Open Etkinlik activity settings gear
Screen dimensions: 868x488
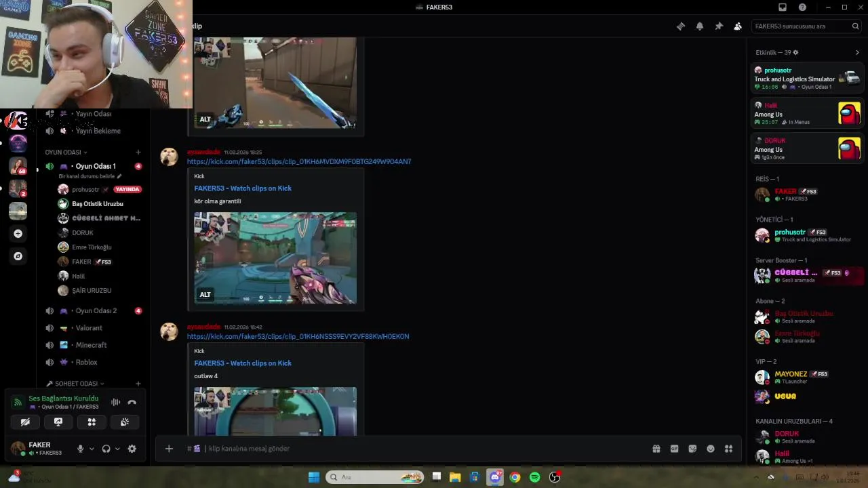pyautogui.click(x=795, y=53)
